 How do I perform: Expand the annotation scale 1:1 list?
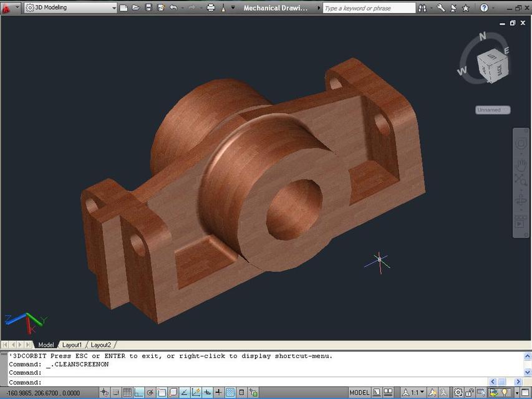pos(422,393)
